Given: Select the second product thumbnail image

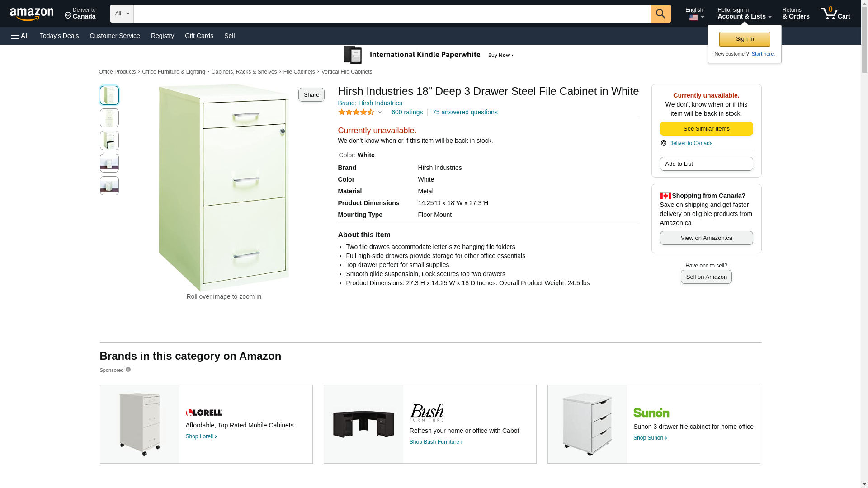Looking at the screenshot, I should click(x=109, y=118).
